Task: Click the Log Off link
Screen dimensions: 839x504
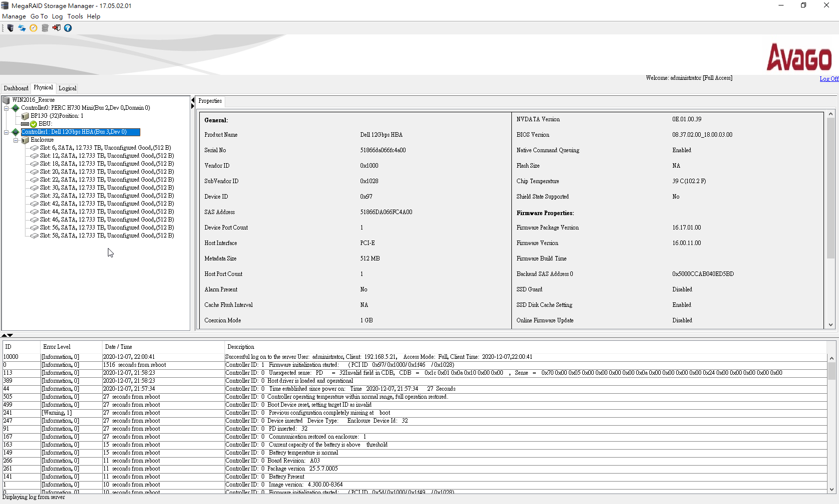Action: click(x=829, y=79)
